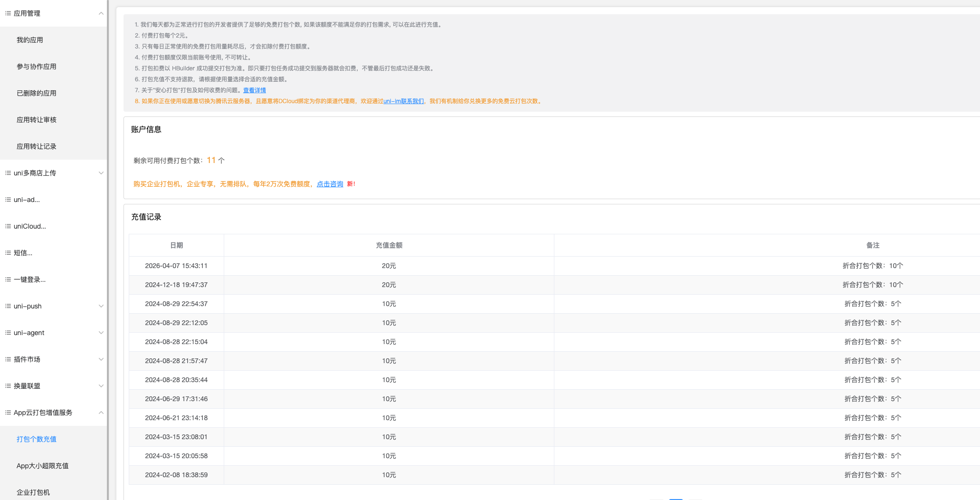The height and width of the screenshot is (500, 980).
Task: Follow the uni-im联系我们 link
Action: pyautogui.click(x=403, y=101)
